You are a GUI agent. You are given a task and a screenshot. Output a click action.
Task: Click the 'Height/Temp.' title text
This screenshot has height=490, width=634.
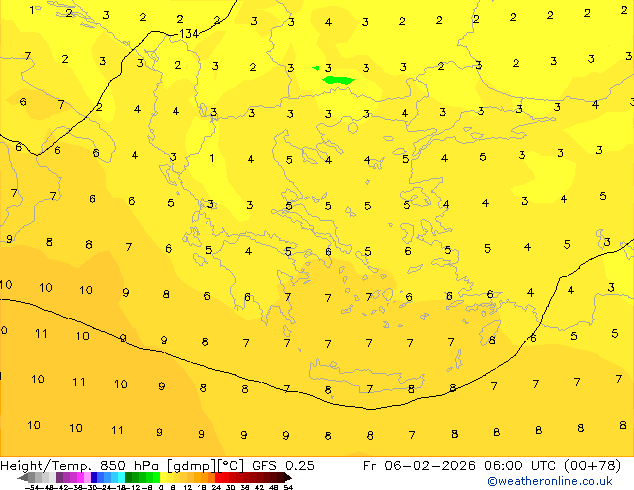[x=46, y=465]
